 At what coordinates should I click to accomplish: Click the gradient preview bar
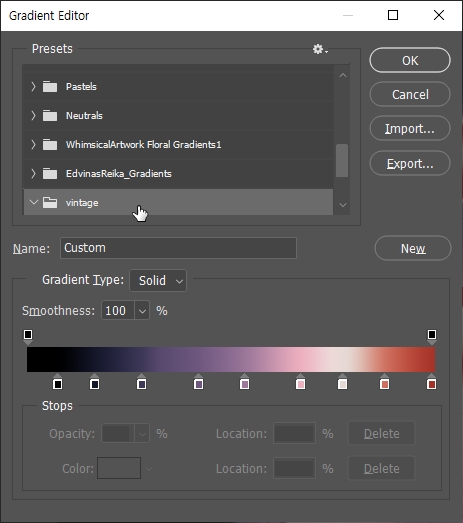pyautogui.click(x=231, y=360)
